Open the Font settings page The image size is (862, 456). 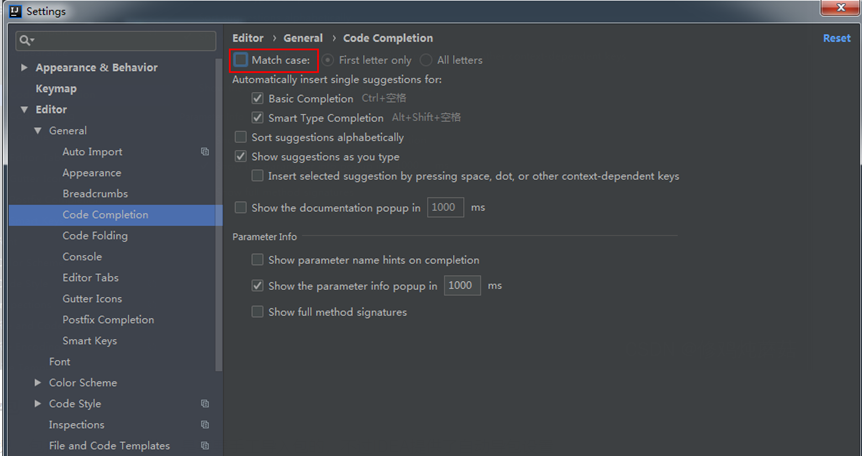click(59, 361)
